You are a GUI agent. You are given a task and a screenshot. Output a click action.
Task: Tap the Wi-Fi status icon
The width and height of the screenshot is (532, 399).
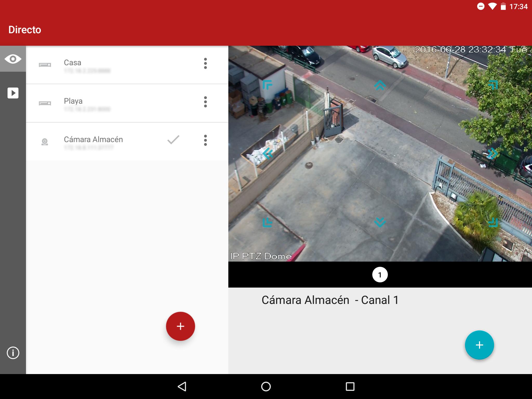pos(492,6)
